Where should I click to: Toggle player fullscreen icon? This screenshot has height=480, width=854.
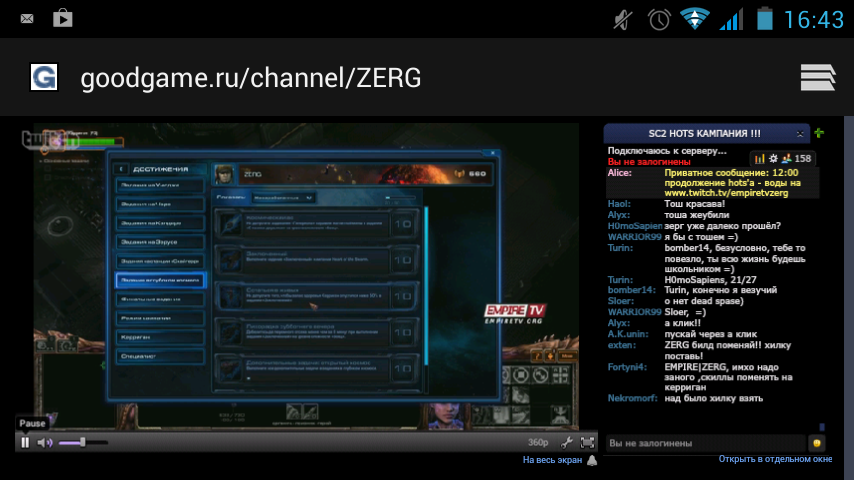(x=587, y=442)
